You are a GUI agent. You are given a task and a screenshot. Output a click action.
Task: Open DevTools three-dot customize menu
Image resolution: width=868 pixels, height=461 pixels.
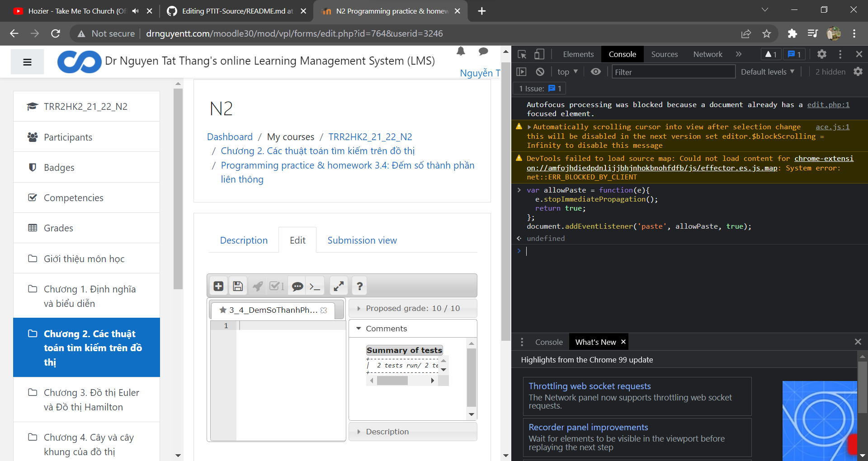(x=840, y=54)
